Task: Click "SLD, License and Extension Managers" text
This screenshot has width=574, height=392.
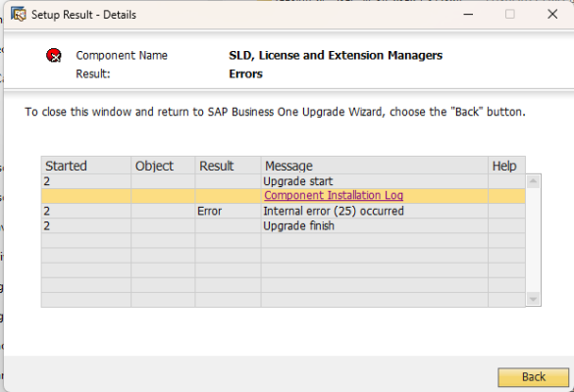Action: (x=336, y=56)
